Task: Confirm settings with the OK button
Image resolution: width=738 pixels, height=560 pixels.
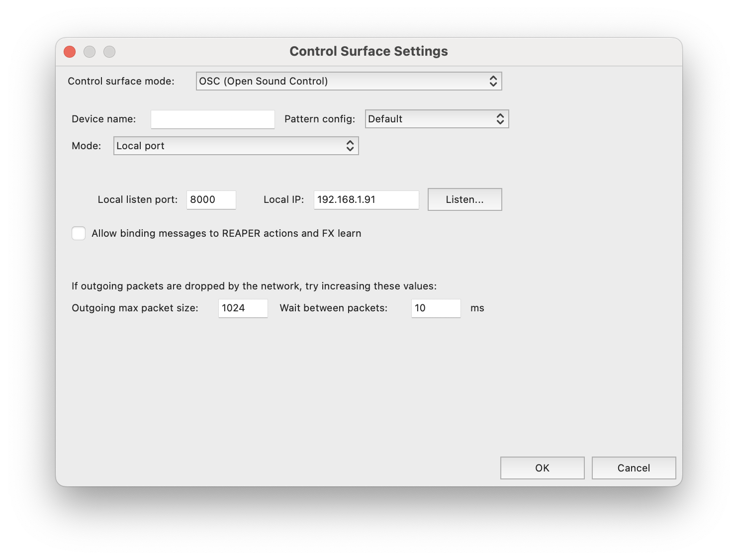Action: [542, 468]
